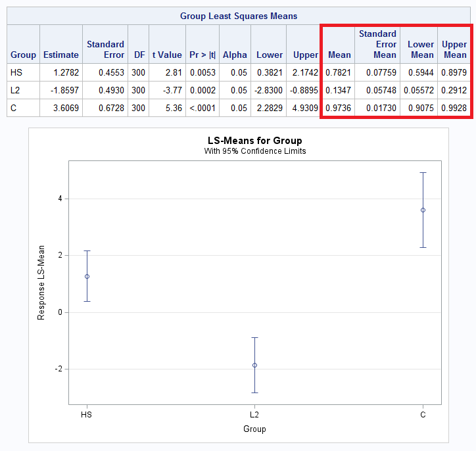Image resolution: width=476 pixels, height=451 pixels.
Task: Select the Pr > |t| column header
Action: click(x=202, y=55)
